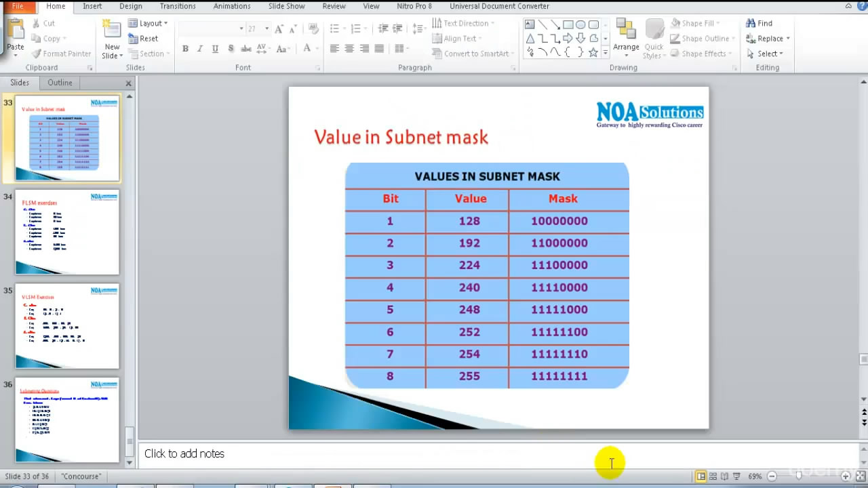Center align the paragraph text

coord(349,49)
